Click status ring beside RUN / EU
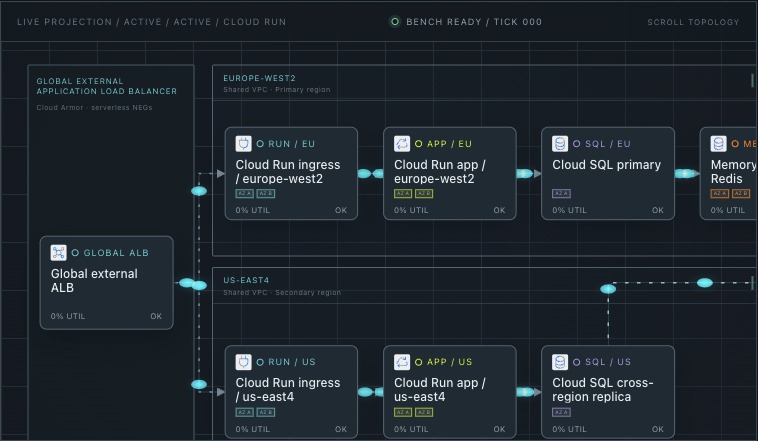 coord(260,144)
